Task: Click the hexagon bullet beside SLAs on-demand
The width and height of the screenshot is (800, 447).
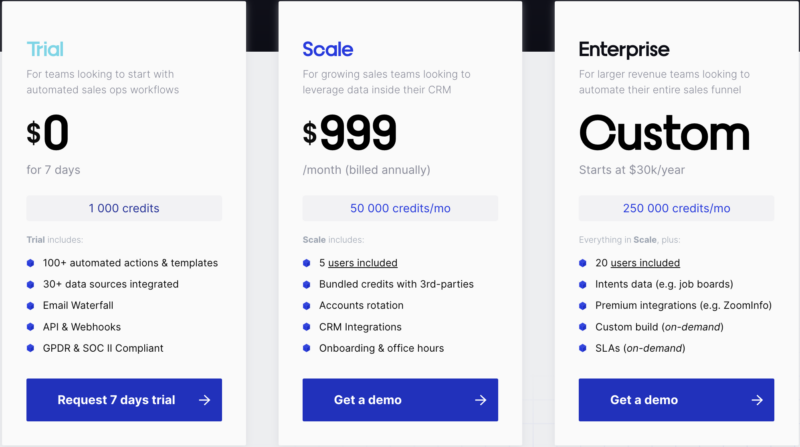Action: click(x=583, y=348)
